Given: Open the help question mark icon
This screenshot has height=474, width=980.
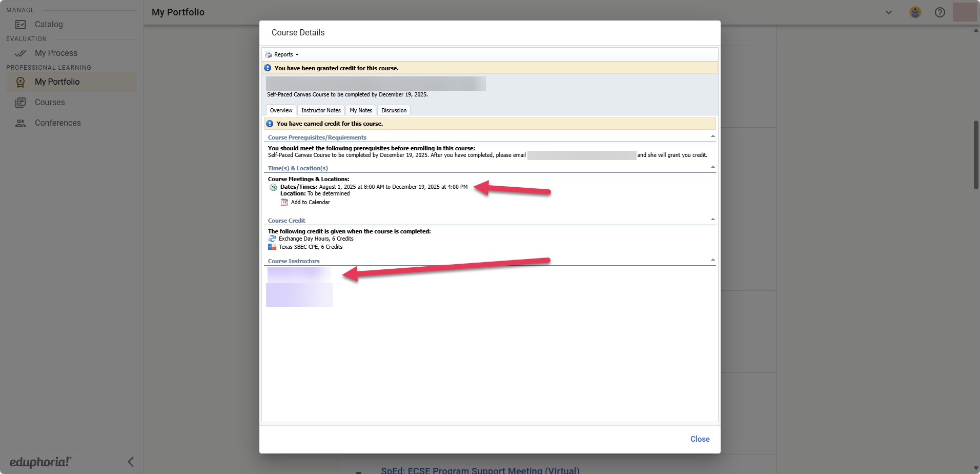Looking at the screenshot, I should [940, 12].
